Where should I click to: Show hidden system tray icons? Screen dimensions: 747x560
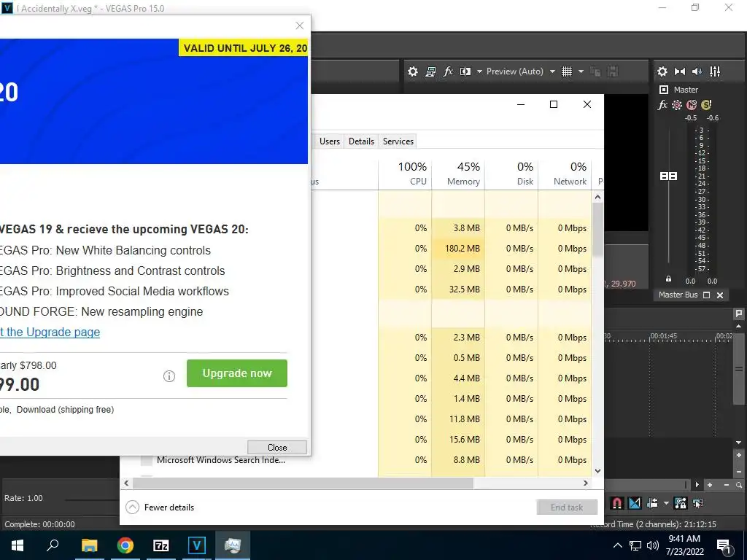[x=617, y=545]
